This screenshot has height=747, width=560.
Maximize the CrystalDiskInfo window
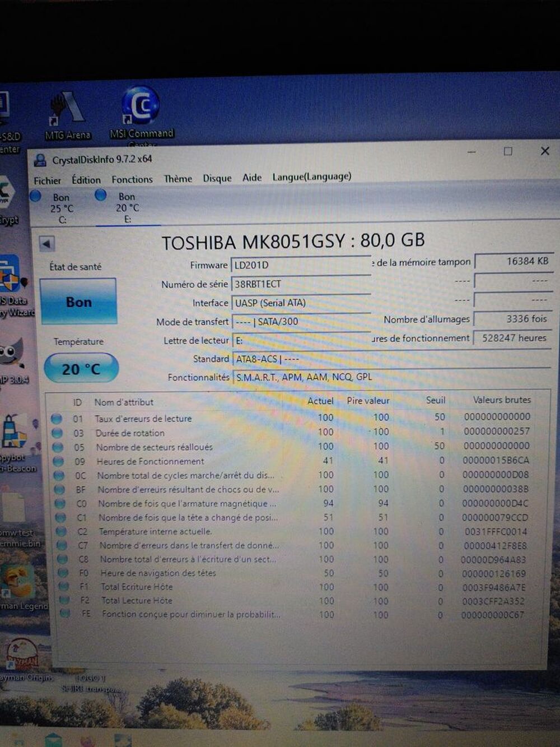[508, 151]
